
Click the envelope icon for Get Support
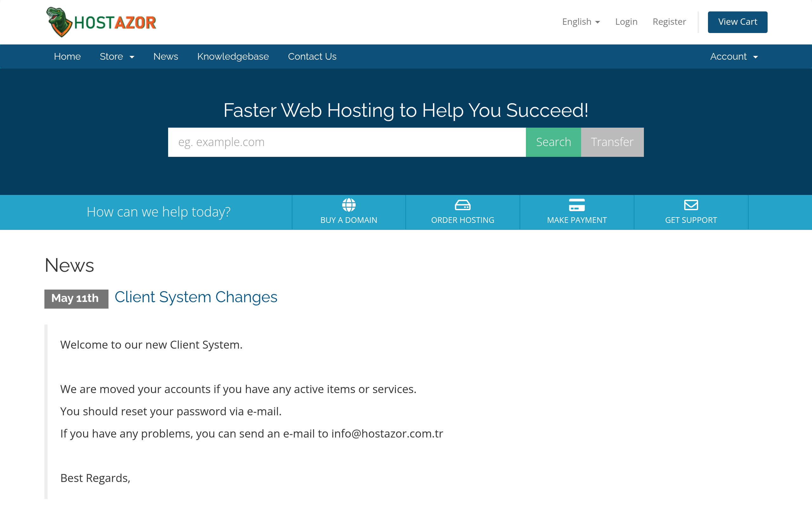click(691, 205)
